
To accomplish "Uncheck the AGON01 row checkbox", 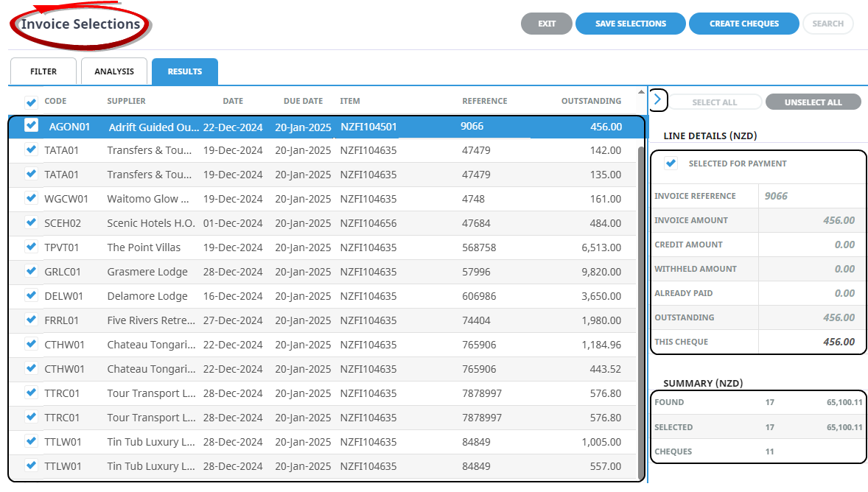I will [31, 126].
